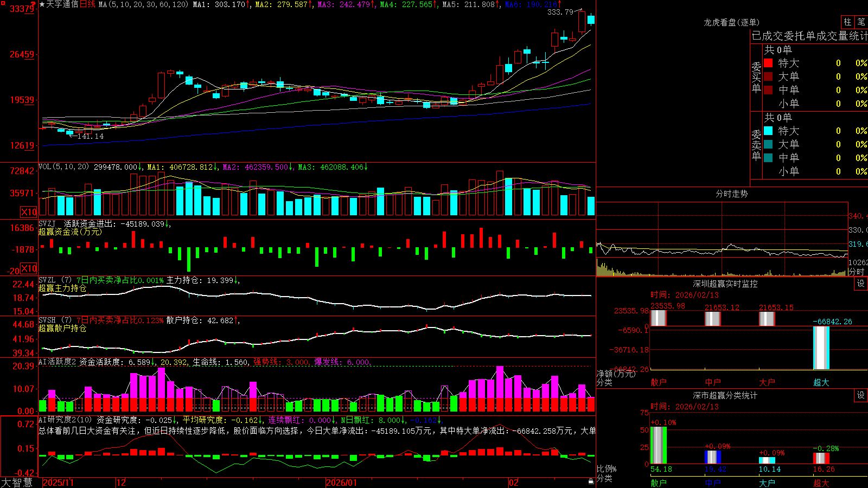Click the star icon before 天孚通信
Image resolution: width=868 pixels, height=488 pixels.
tap(42, 4)
